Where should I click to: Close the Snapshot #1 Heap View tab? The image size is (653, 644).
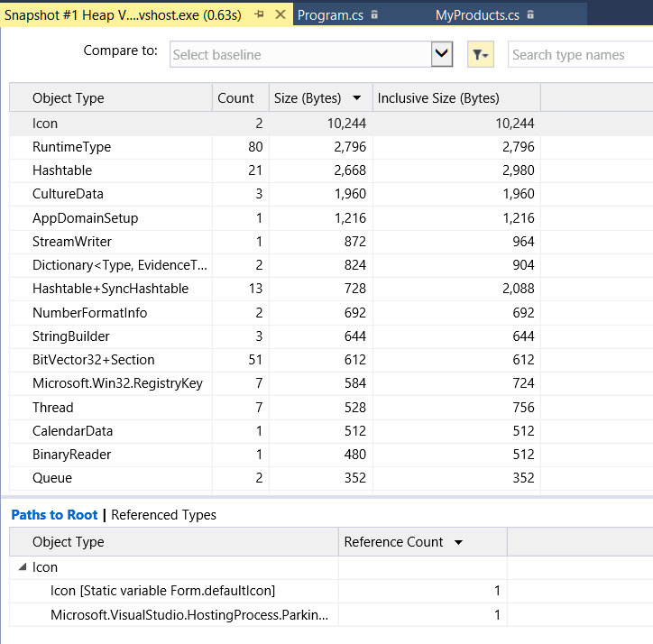(281, 14)
